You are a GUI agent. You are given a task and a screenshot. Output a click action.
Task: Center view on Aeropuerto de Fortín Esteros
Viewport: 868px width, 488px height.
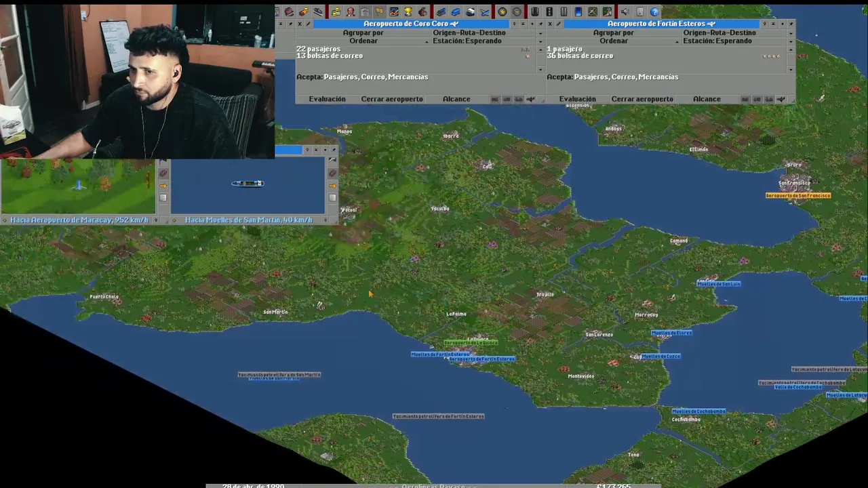click(764, 24)
